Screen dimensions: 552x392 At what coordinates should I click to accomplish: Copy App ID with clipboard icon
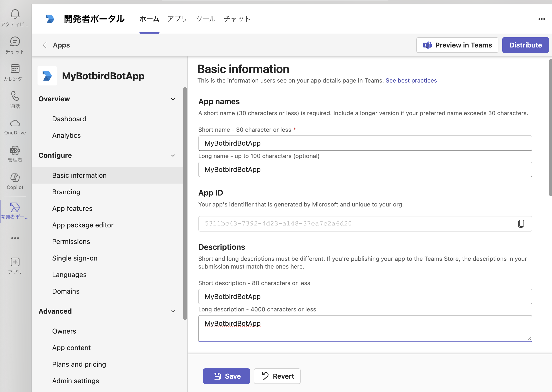tap(521, 224)
